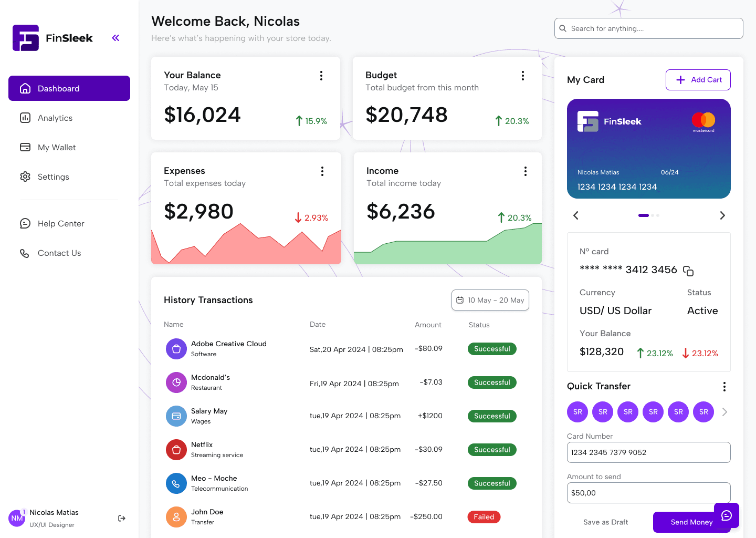Click the Netflix transaction icon

coord(176,450)
